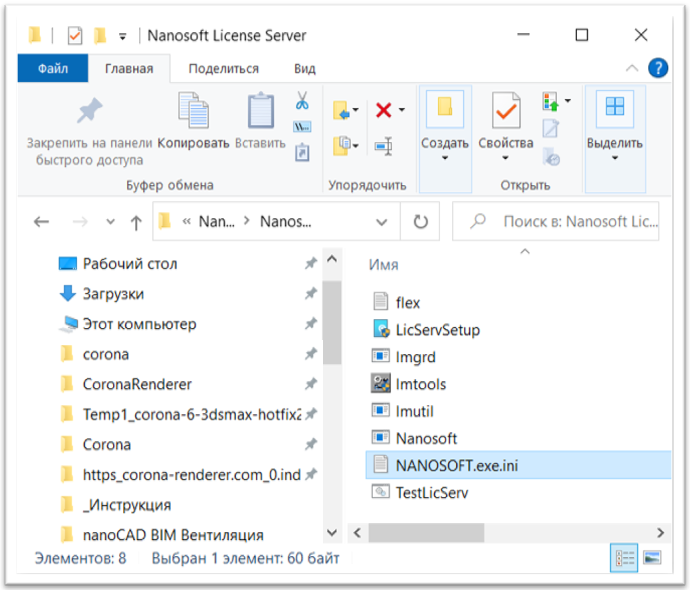Open the Выделить dropdown arrow
This screenshot has width=690, height=590.
pyautogui.click(x=615, y=158)
